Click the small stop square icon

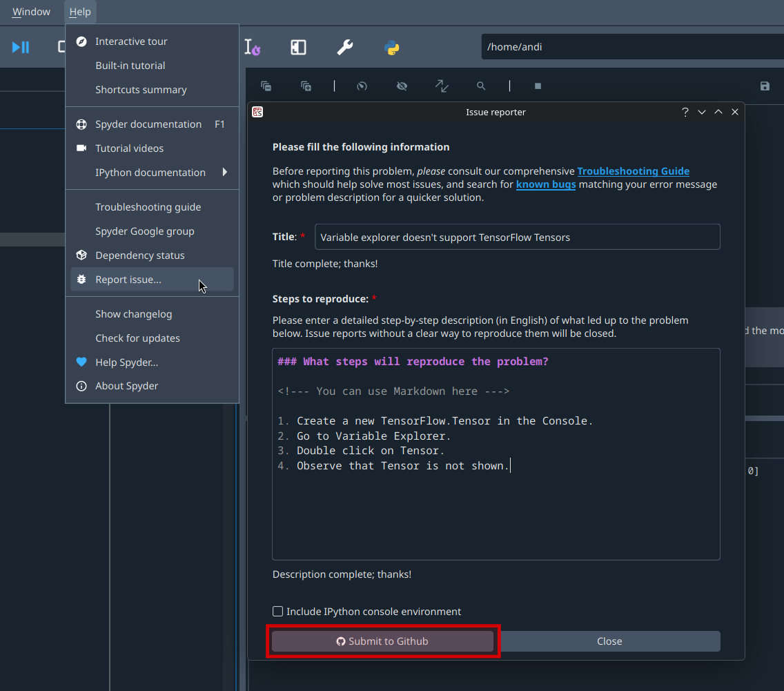pos(538,86)
